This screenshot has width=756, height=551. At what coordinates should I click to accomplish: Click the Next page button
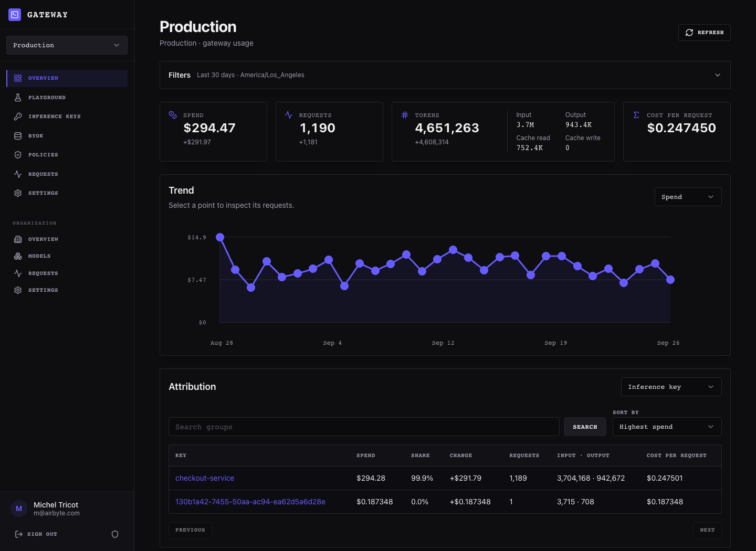pos(707,530)
